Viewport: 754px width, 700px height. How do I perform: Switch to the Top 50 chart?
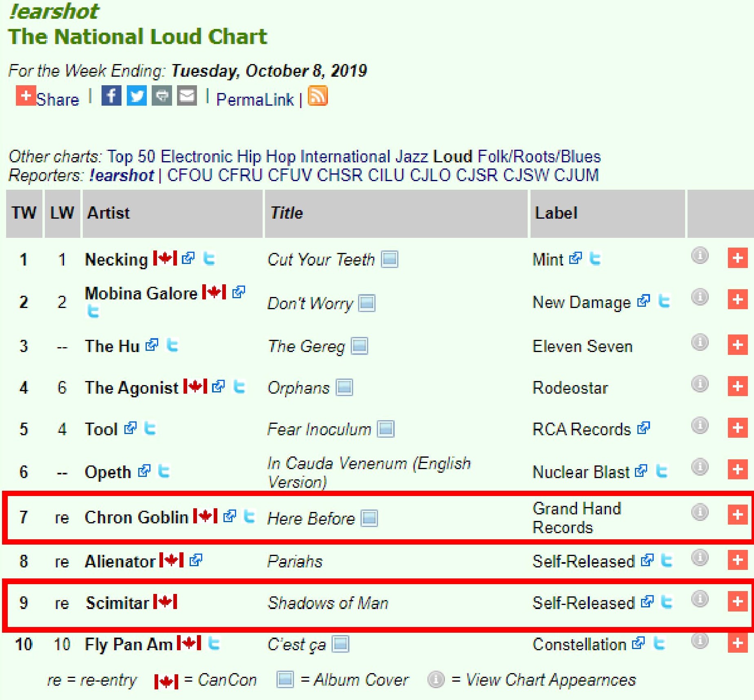131,157
